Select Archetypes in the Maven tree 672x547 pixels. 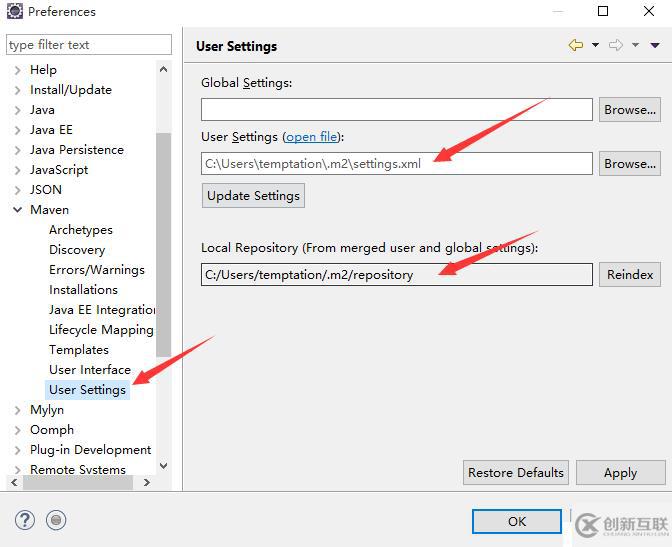81,230
